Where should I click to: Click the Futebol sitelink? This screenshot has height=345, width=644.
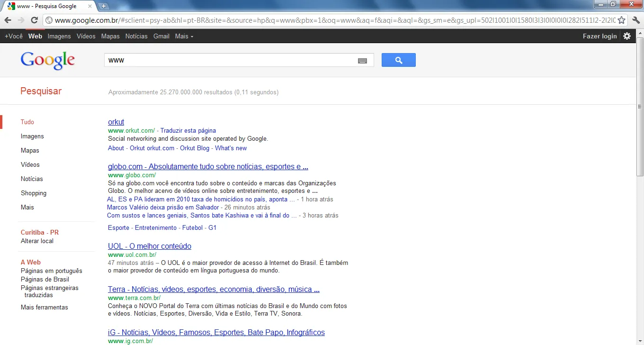point(193,227)
